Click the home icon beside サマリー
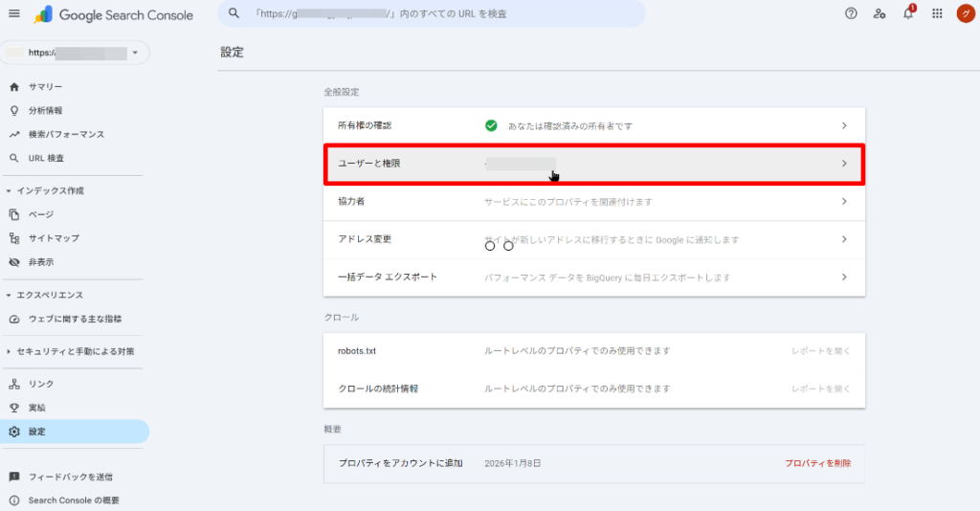Screen dimensions: 980x511 (x=14, y=87)
